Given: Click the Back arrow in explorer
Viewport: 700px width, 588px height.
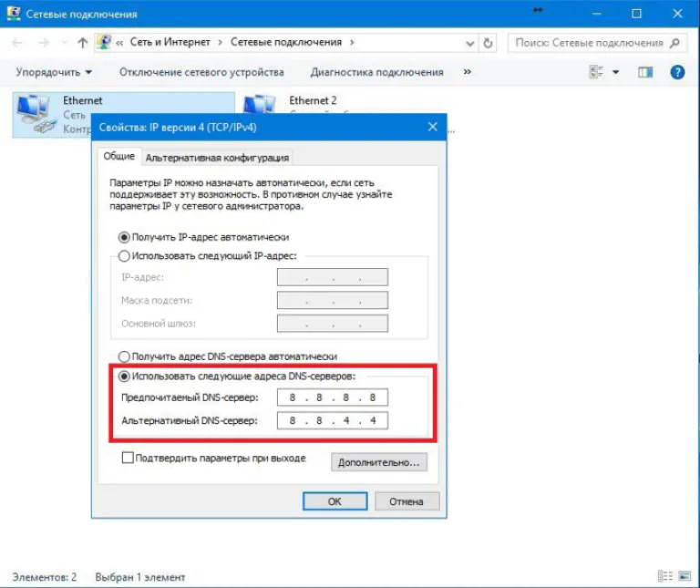Looking at the screenshot, I should [17, 43].
